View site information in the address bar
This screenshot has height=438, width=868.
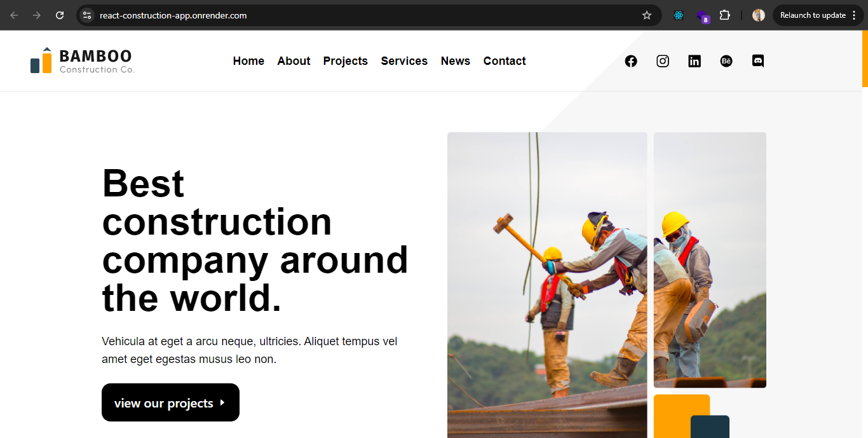[87, 15]
